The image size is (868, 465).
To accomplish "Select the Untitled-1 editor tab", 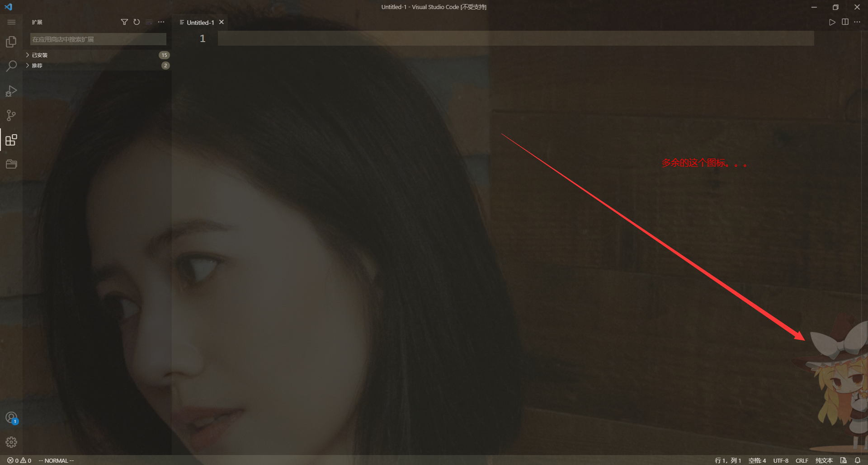I will [200, 22].
